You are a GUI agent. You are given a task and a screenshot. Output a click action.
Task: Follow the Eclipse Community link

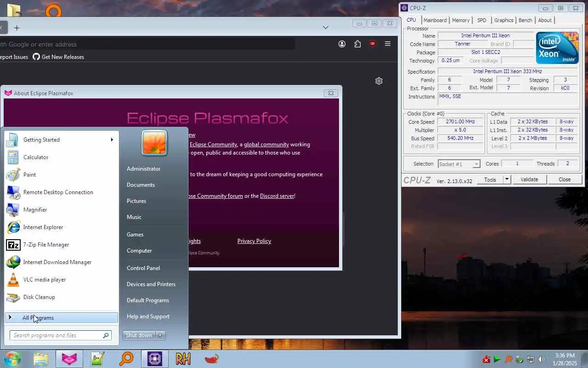[213, 144]
